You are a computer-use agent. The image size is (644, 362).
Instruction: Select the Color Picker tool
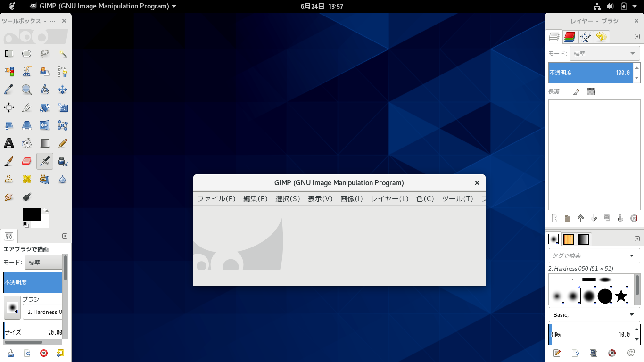click(x=9, y=90)
